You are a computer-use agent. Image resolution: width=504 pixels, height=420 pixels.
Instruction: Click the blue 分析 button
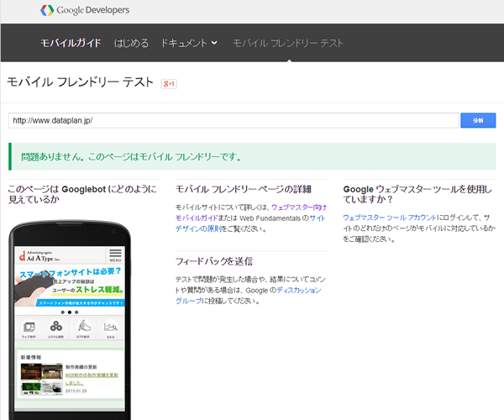point(478,120)
